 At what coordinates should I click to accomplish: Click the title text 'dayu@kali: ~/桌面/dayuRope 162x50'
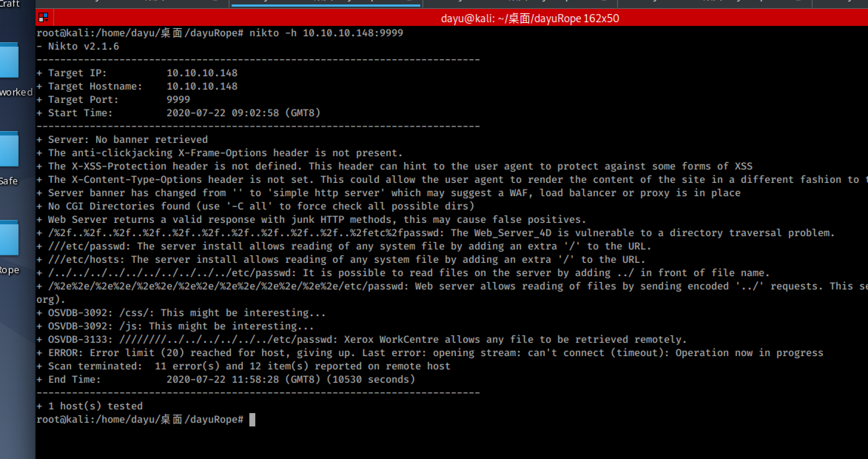point(530,18)
